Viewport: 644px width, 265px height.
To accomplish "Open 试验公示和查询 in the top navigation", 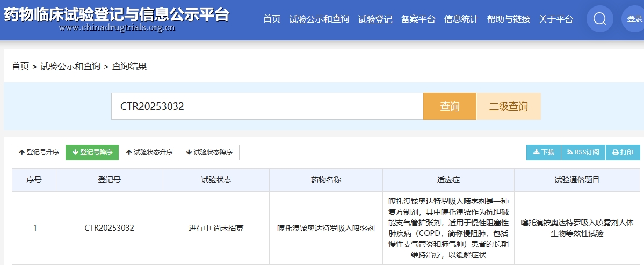I will (319, 19).
